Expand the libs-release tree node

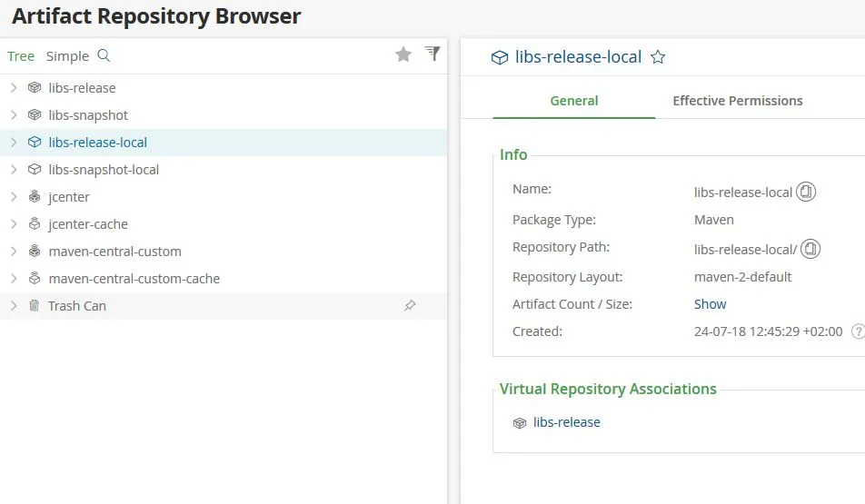14,88
